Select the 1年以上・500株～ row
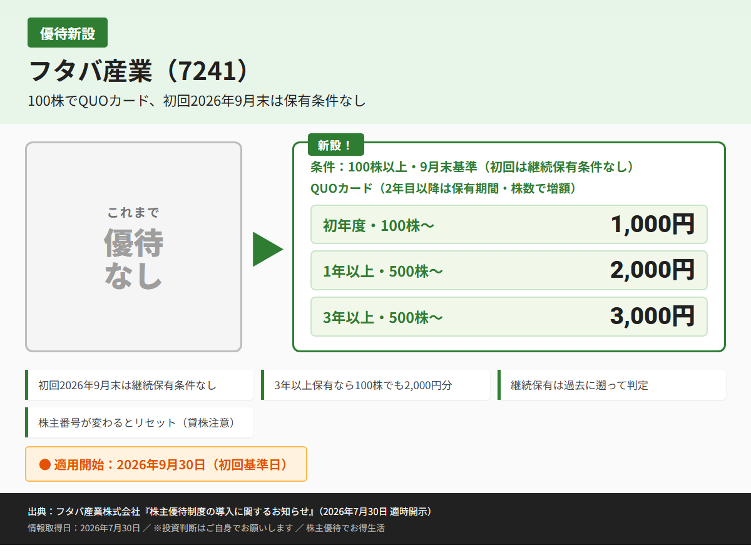 tap(509, 270)
